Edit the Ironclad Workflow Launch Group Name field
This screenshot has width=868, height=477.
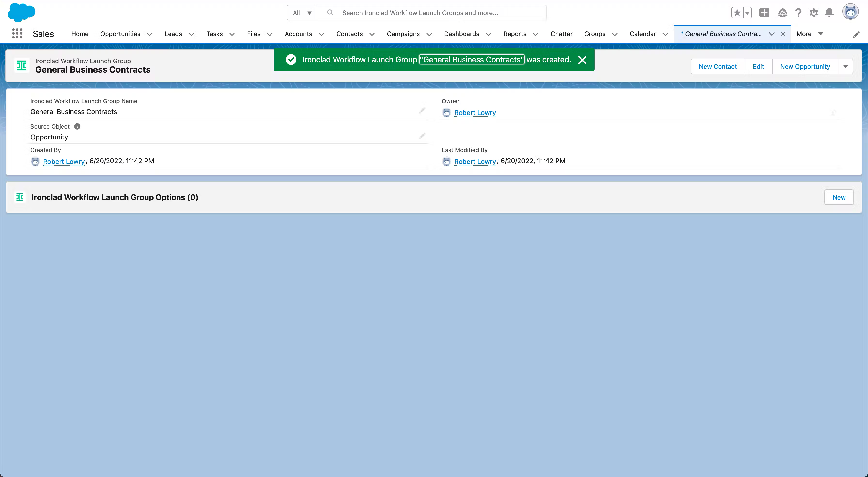422,110
